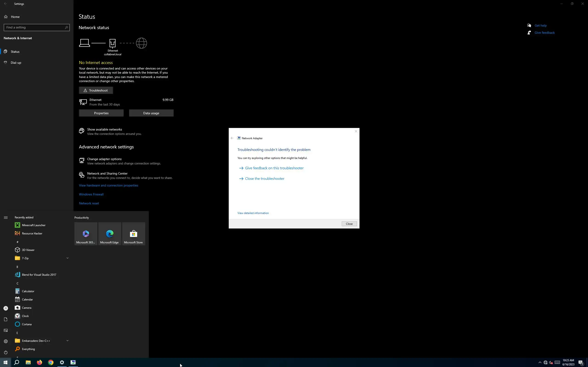Show hidden system tray icons
Viewport: 588px width, 367px height.
tap(540, 362)
